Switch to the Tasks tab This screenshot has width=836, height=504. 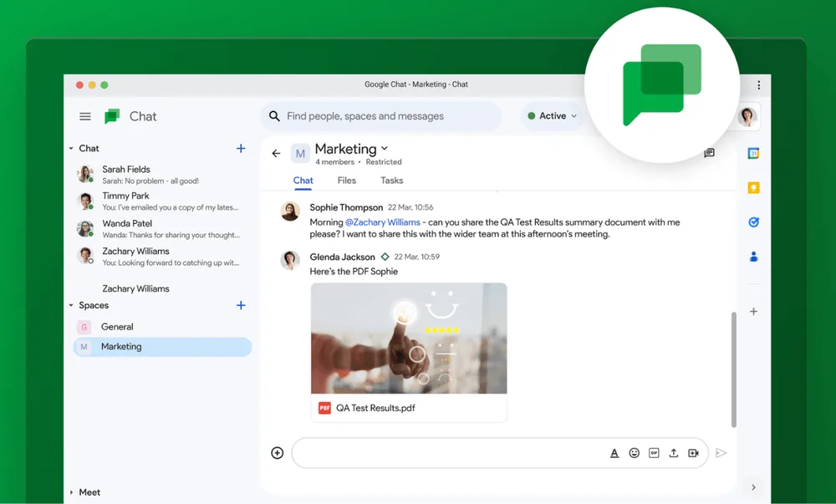(x=392, y=181)
